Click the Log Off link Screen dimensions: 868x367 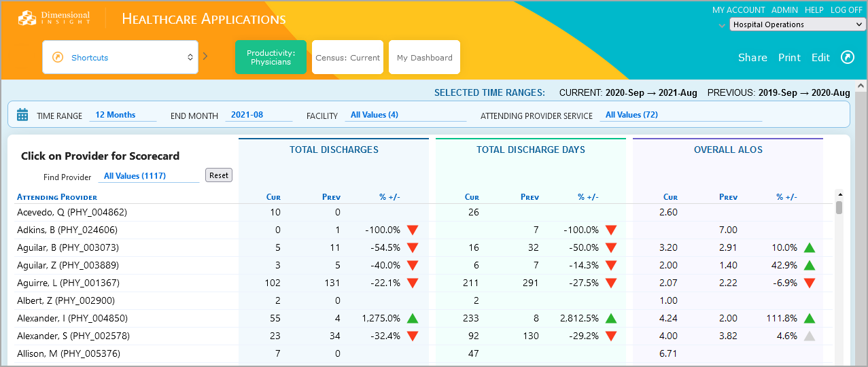[846, 10]
